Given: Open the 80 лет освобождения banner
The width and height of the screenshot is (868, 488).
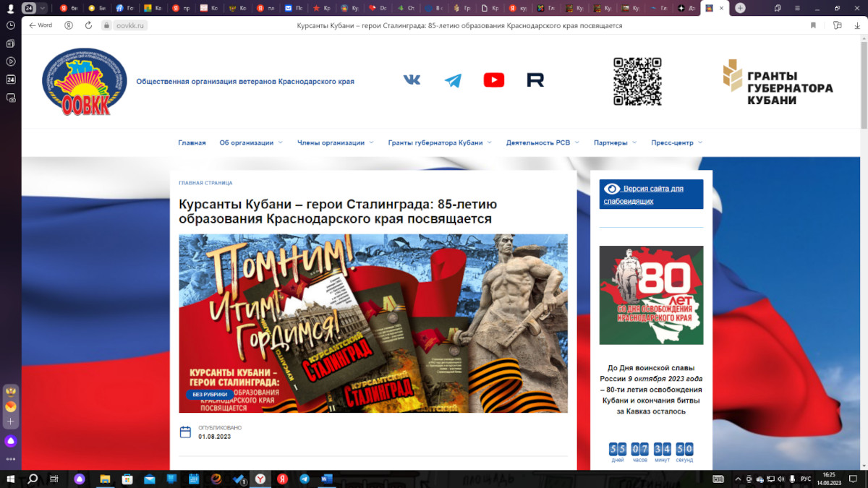Looking at the screenshot, I should 651,295.
